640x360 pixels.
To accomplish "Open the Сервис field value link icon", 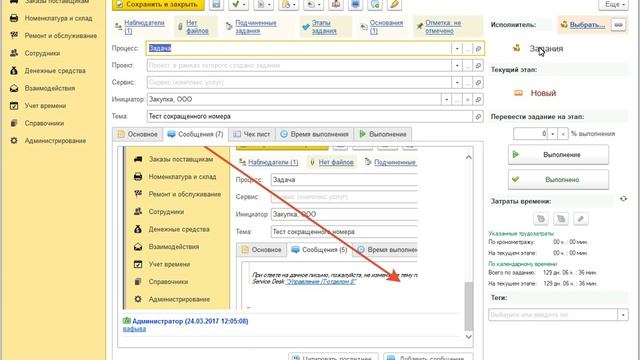I will click(x=478, y=83).
